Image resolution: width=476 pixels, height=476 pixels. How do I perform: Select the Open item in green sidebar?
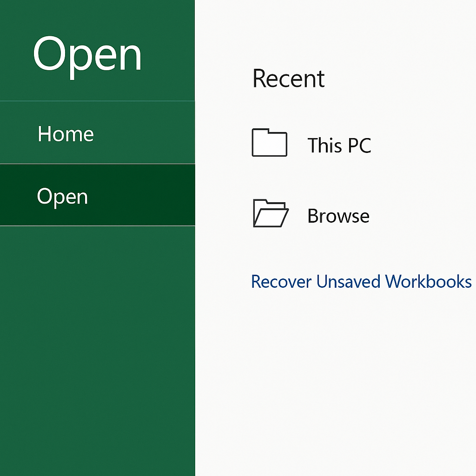click(x=97, y=195)
